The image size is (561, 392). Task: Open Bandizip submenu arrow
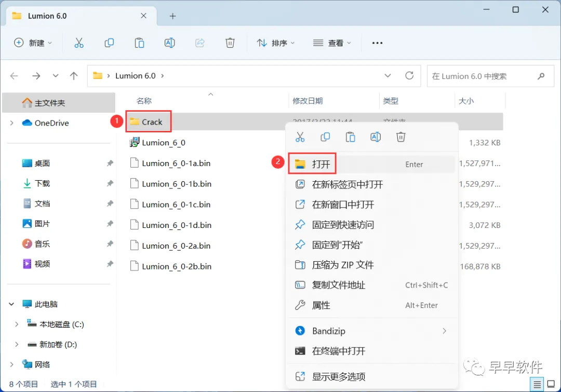click(x=444, y=331)
